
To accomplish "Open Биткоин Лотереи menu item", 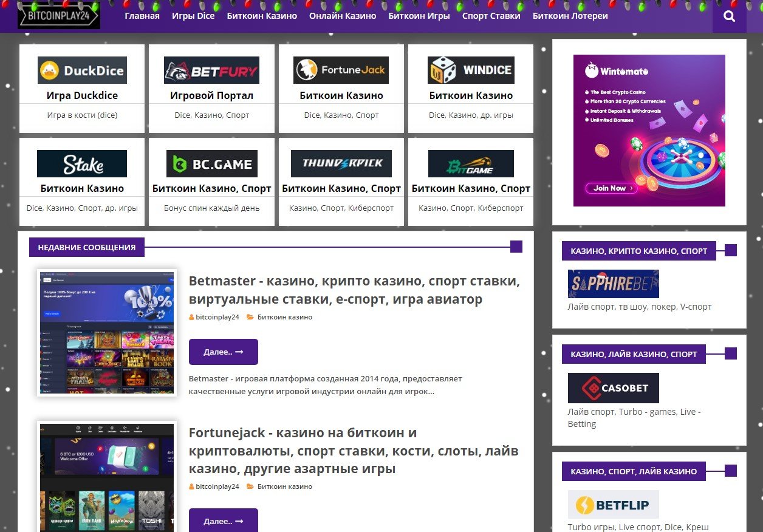I will point(570,16).
